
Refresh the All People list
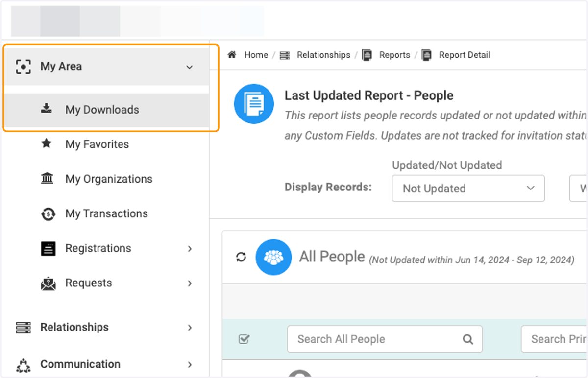(241, 257)
